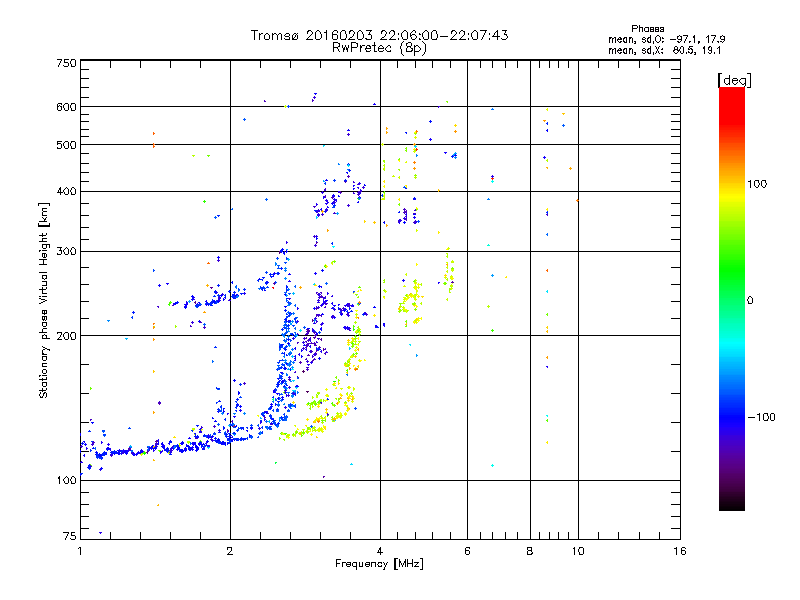Click the colorbar tick label '-100'
Screen dimensions: 800x600
click(761, 417)
